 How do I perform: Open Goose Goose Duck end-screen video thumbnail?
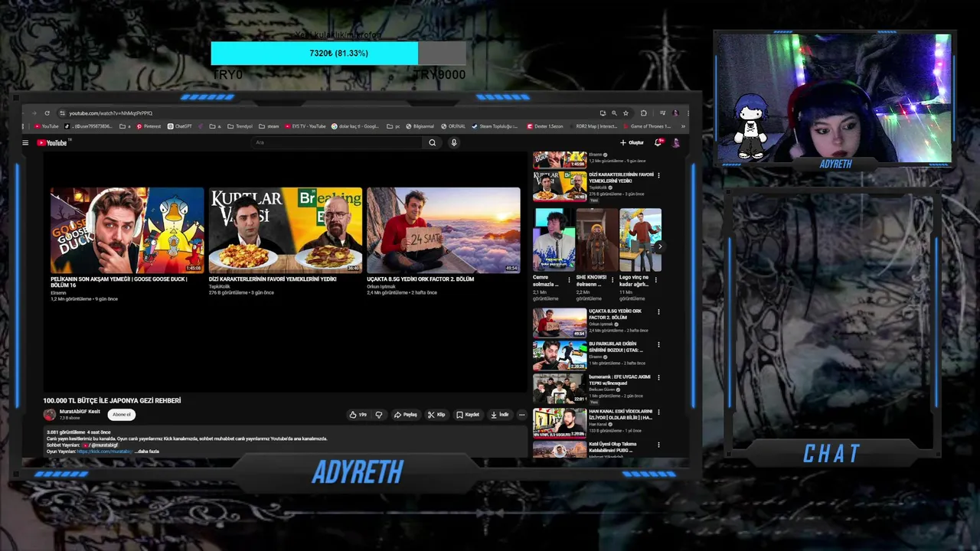coord(127,230)
